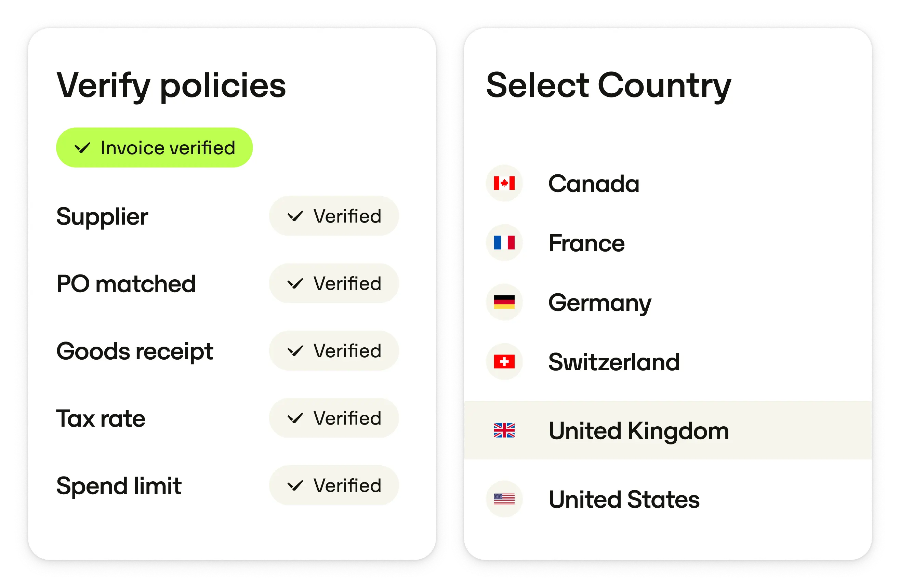
Task: Click the United States flag icon
Action: (504, 499)
